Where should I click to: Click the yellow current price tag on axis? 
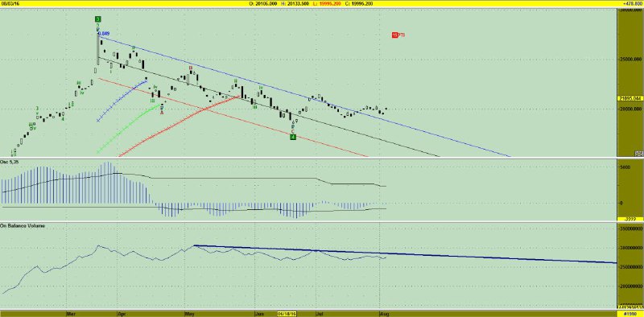click(x=630, y=98)
